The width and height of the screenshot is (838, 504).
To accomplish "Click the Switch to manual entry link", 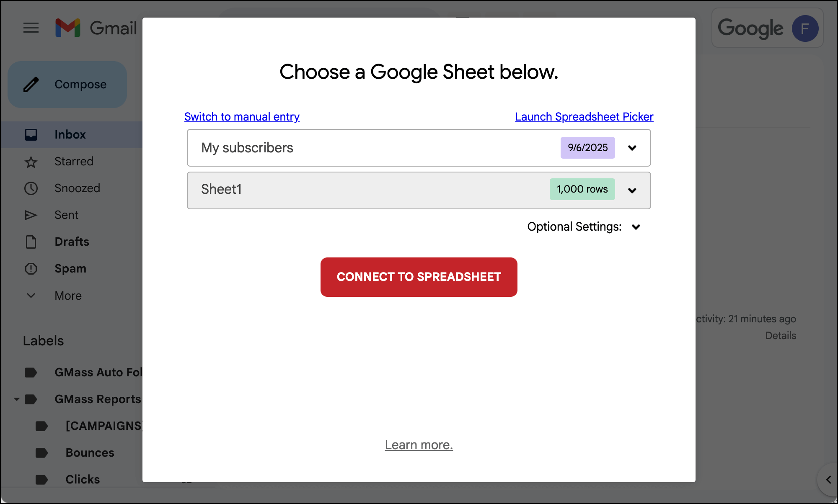I will pos(242,117).
